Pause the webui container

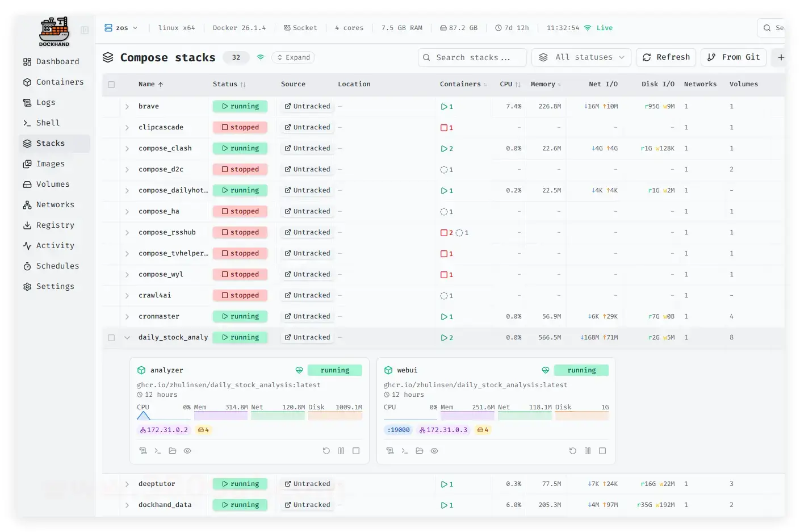coord(588,451)
